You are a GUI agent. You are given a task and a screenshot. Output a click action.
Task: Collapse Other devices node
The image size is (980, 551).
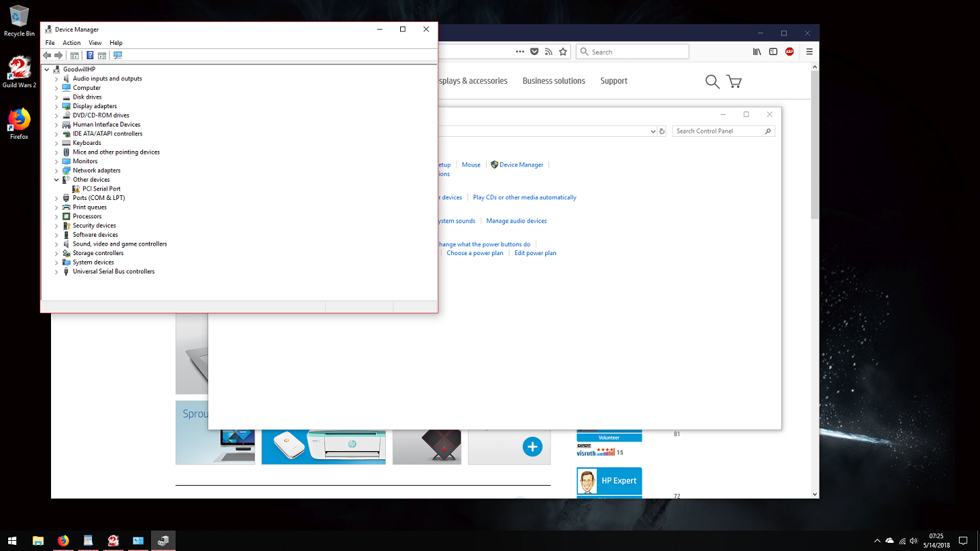click(x=56, y=180)
